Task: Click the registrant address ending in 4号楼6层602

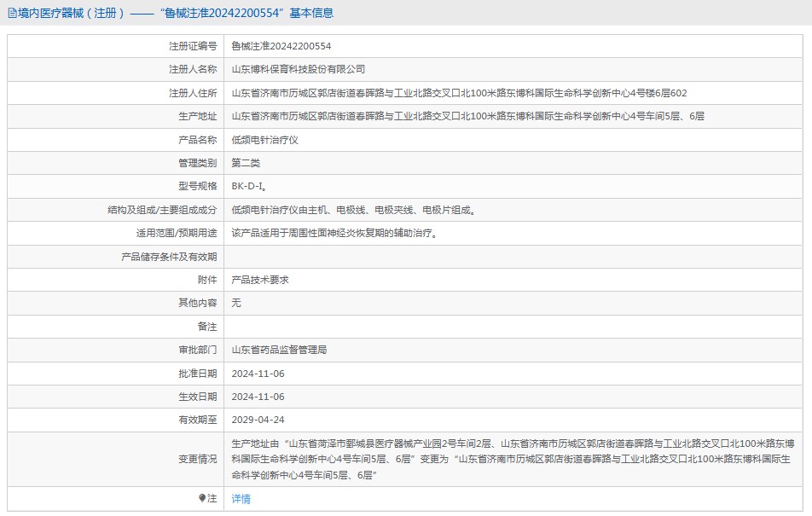Action: tap(459, 93)
